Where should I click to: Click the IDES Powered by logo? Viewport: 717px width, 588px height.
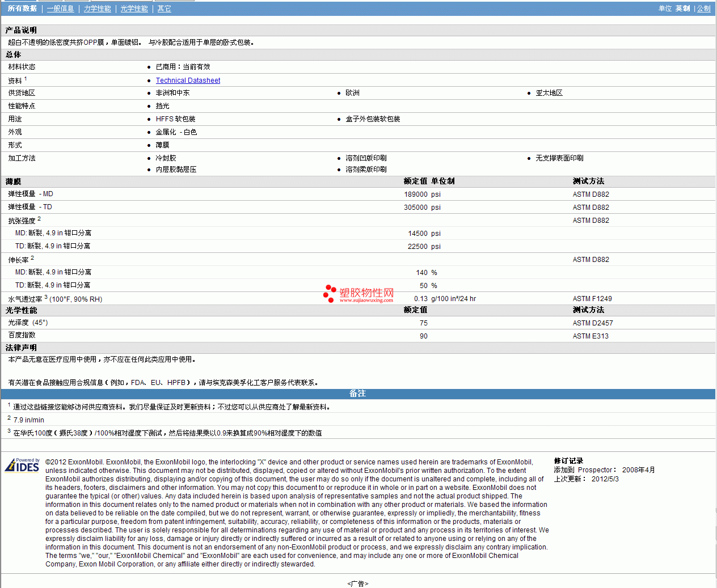click(22, 465)
